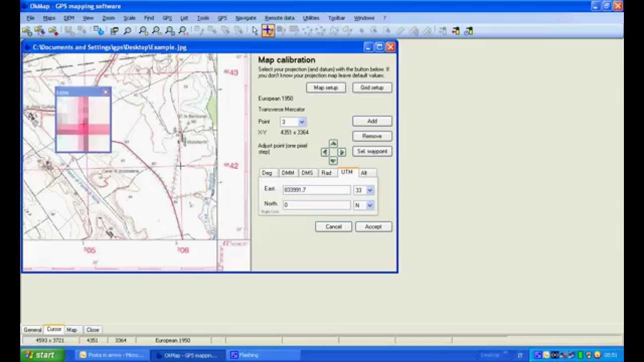644x362 pixels.
Task: Open the GPX menu
Action: tap(167, 18)
